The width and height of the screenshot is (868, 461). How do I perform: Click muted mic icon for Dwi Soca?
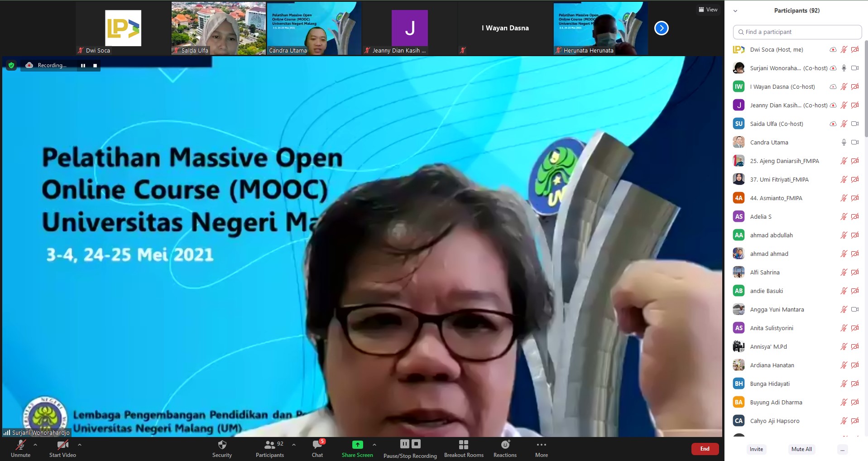coord(844,49)
